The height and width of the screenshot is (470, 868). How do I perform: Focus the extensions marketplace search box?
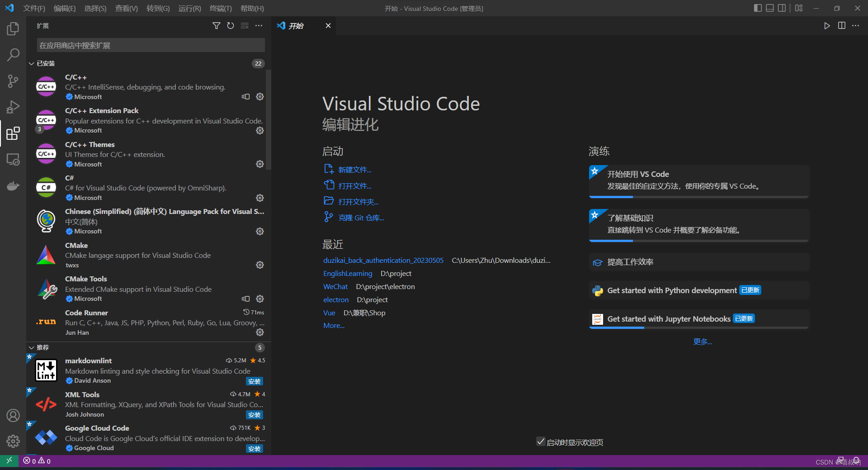point(151,45)
